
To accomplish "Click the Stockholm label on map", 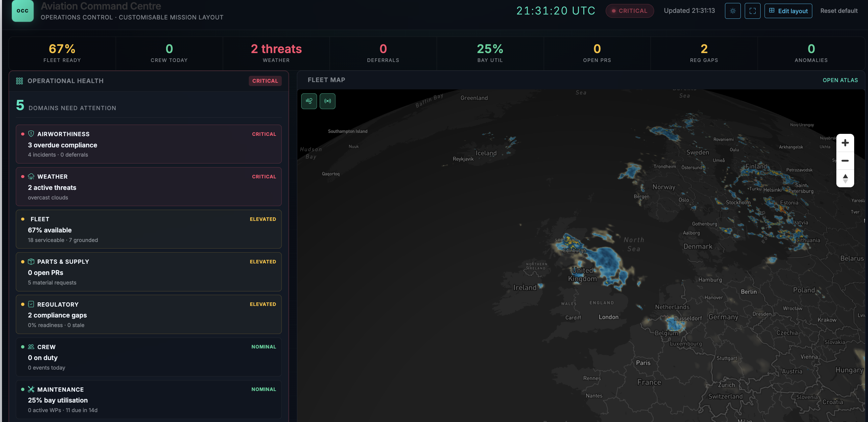I will pos(738,202).
